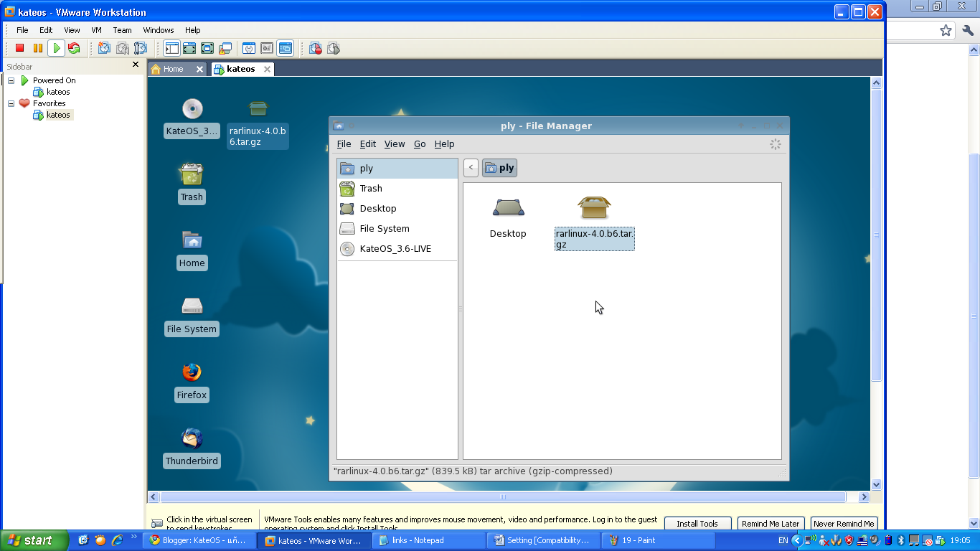Toggle the VMware sidebar visibility icon
Viewport: 980px width, 551px height.
(x=171, y=48)
